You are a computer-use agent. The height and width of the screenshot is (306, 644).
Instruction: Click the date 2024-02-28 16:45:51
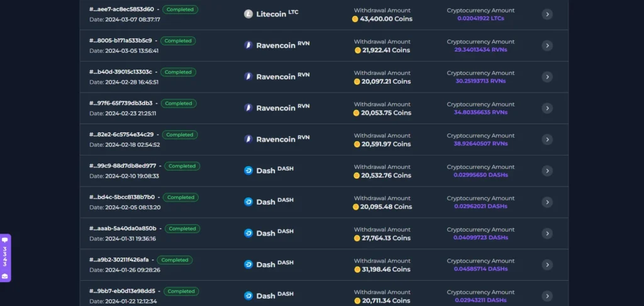(x=132, y=82)
